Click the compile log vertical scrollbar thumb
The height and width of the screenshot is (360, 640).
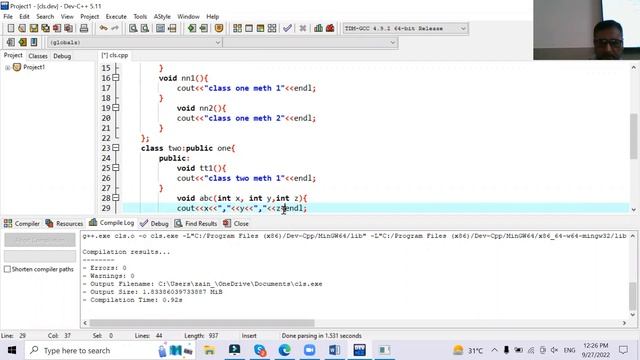[x=633, y=295]
